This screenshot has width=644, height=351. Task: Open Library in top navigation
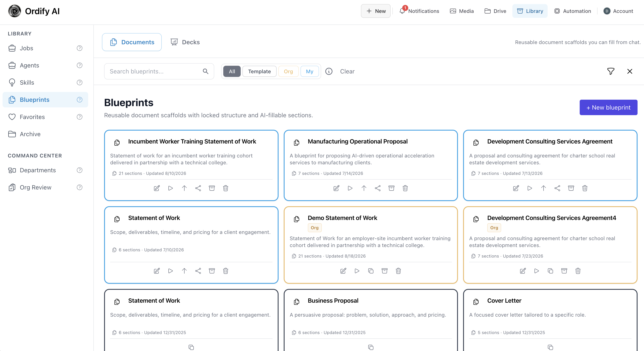(x=530, y=11)
